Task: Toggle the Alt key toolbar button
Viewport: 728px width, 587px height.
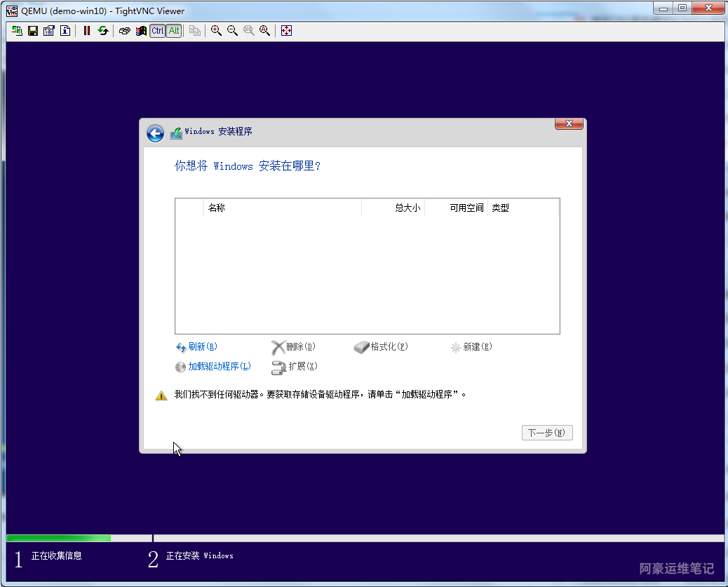Action: [x=174, y=31]
